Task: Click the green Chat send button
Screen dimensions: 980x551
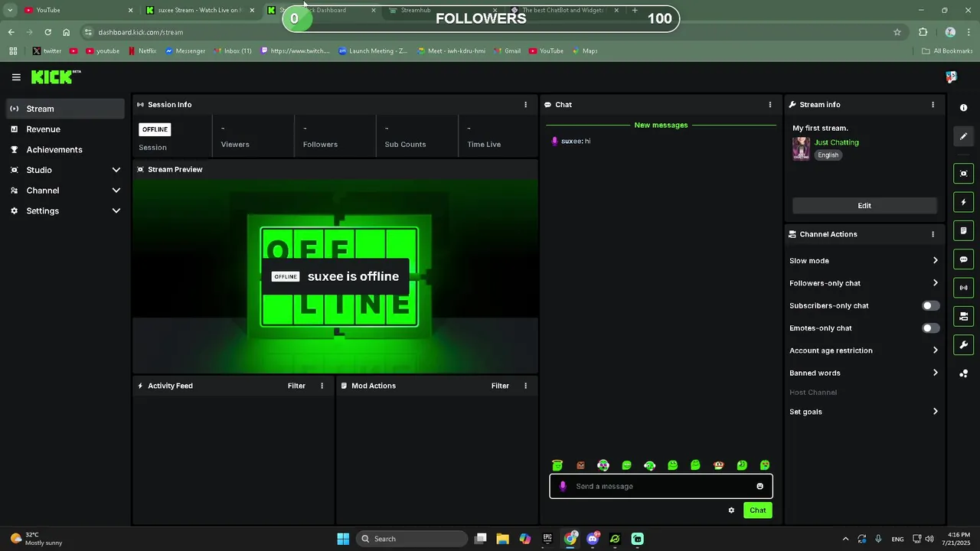Action: point(757,510)
